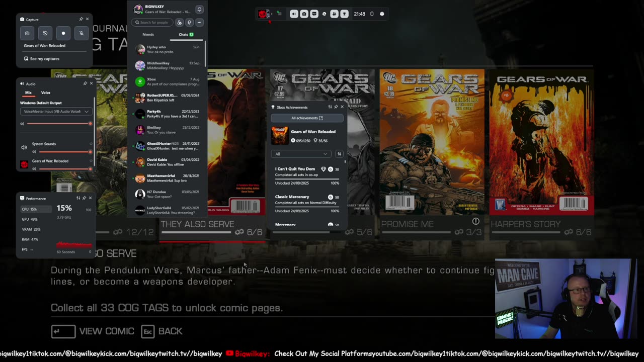Pin the Performance widget

pyautogui.click(x=84, y=198)
